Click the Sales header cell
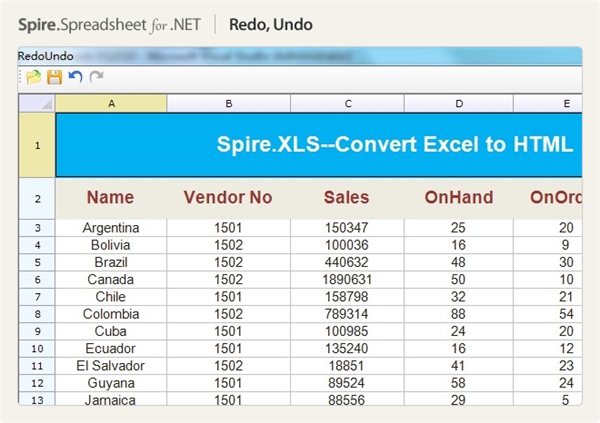 (x=347, y=198)
